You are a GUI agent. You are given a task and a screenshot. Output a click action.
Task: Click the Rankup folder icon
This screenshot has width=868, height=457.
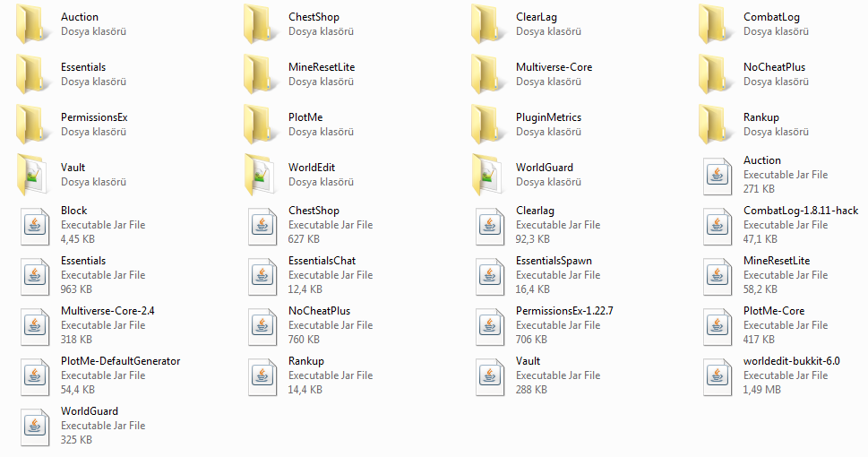point(714,124)
